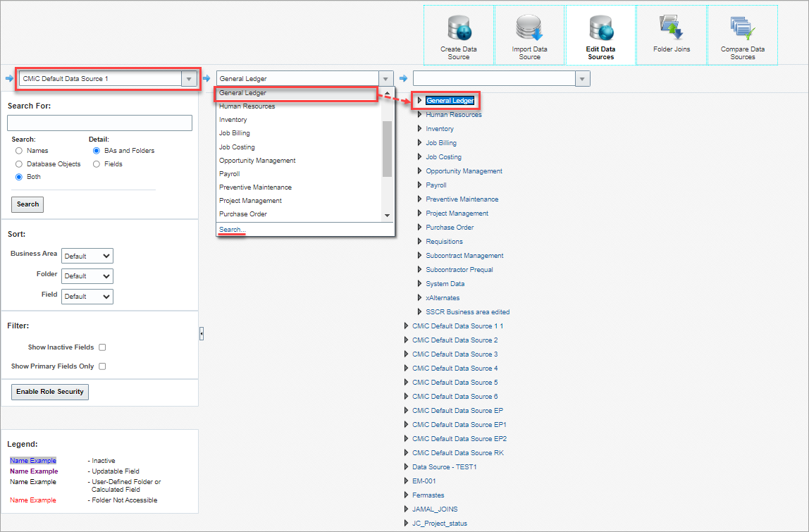Open the Create Data Source tool

[x=459, y=36]
